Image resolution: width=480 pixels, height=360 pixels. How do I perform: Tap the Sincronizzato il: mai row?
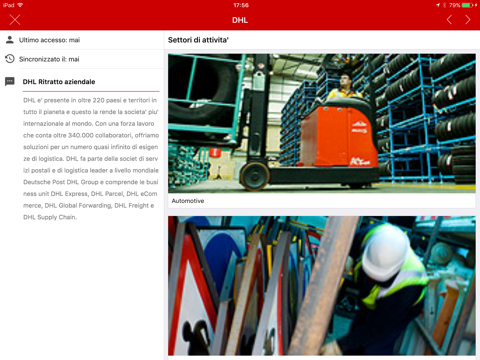pyautogui.click(x=82, y=59)
